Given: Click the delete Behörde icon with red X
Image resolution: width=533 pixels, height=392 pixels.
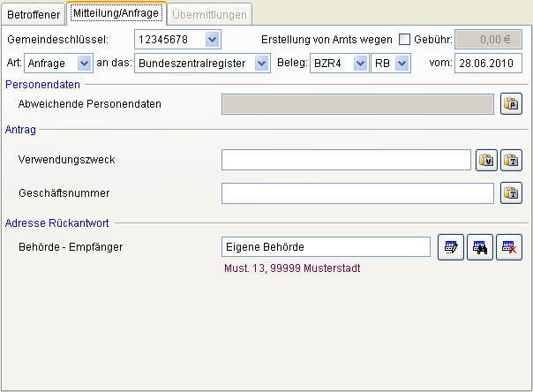Looking at the screenshot, I should click(x=508, y=247).
